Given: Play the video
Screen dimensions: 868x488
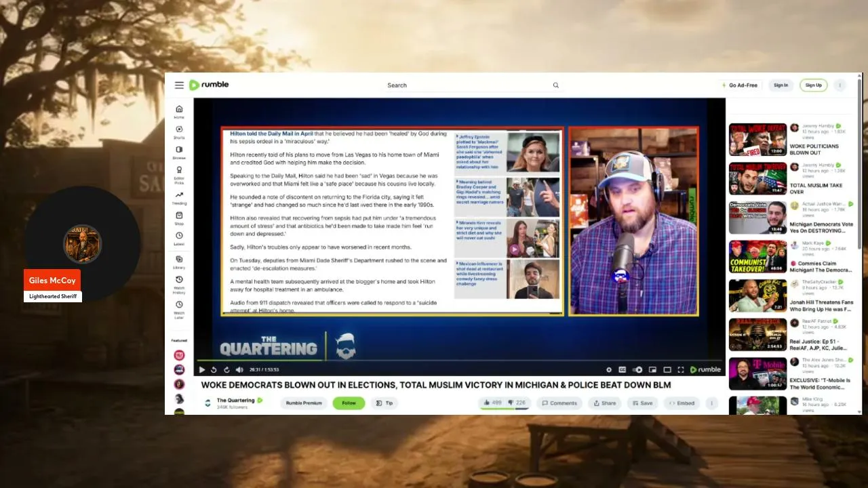Looking at the screenshot, I should point(201,369).
